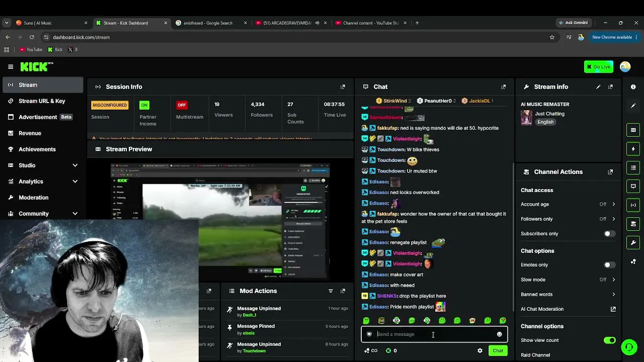Viewport: 644px width, 362px height.
Task: Reload the page in Chrome
Action: 32,37
